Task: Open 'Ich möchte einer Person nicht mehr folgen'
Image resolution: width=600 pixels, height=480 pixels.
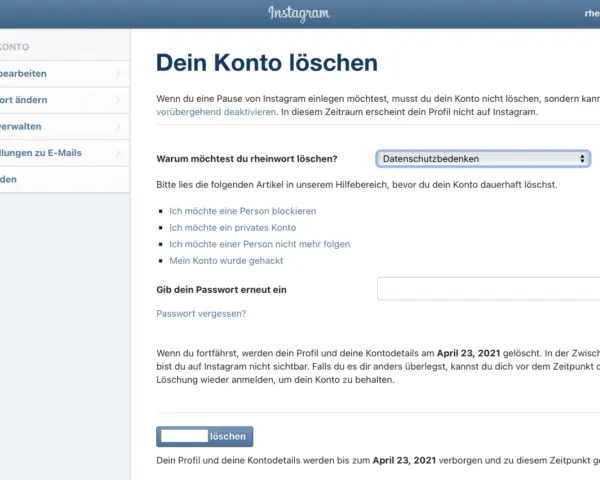Action: tap(259, 244)
